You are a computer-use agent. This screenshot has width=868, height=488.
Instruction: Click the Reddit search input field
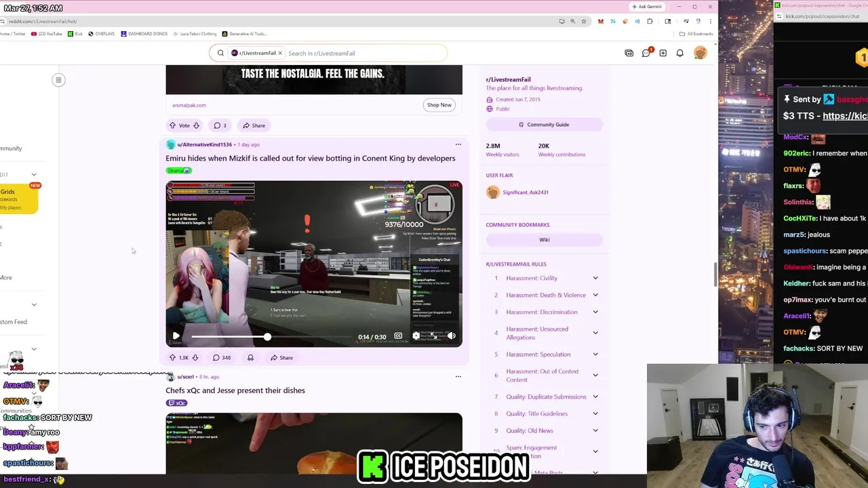coord(365,54)
